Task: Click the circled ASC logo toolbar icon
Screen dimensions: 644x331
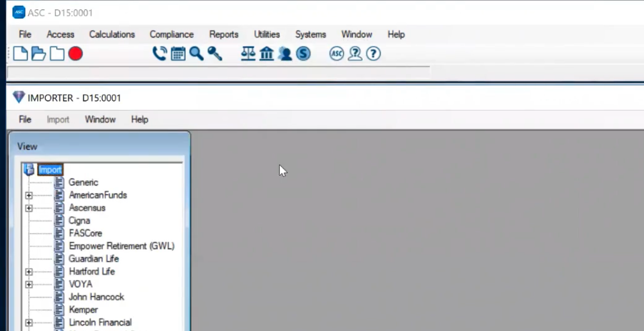Action: pyautogui.click(x=337, y=54)
